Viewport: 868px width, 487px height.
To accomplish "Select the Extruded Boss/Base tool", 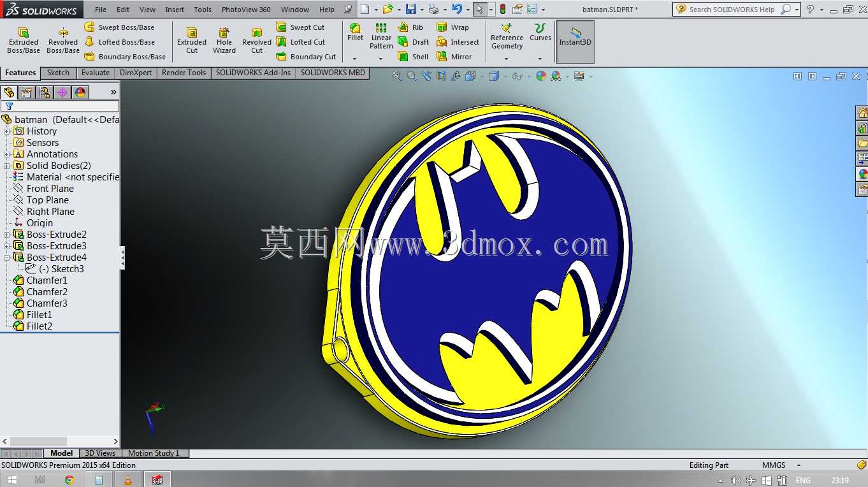I will tap(24, 41).
